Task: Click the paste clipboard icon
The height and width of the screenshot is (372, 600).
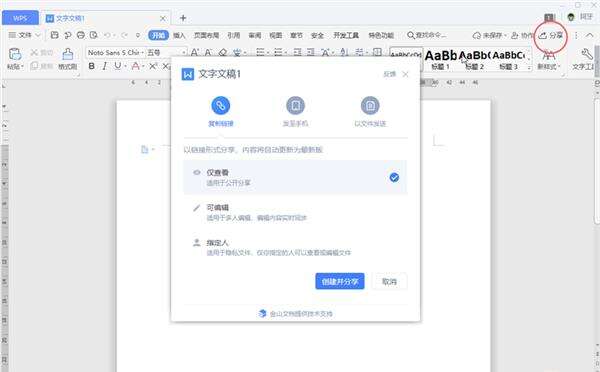Action: click(x=15, y=54)
